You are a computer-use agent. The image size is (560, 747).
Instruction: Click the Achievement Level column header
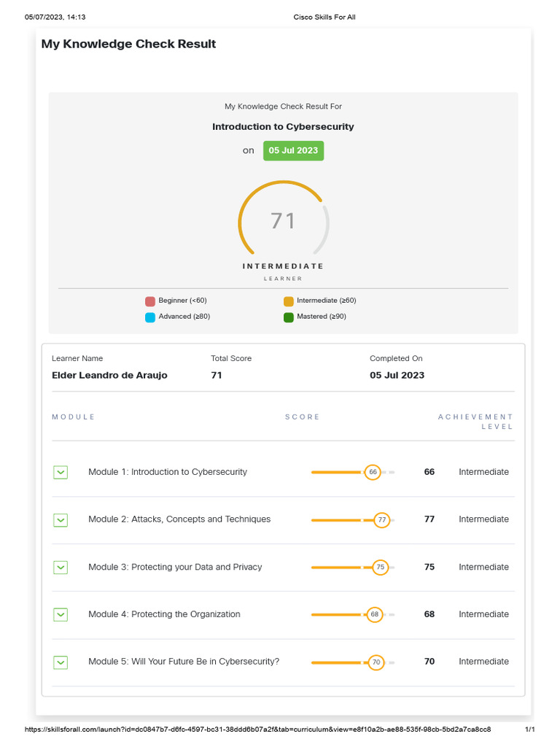(475, 422)
